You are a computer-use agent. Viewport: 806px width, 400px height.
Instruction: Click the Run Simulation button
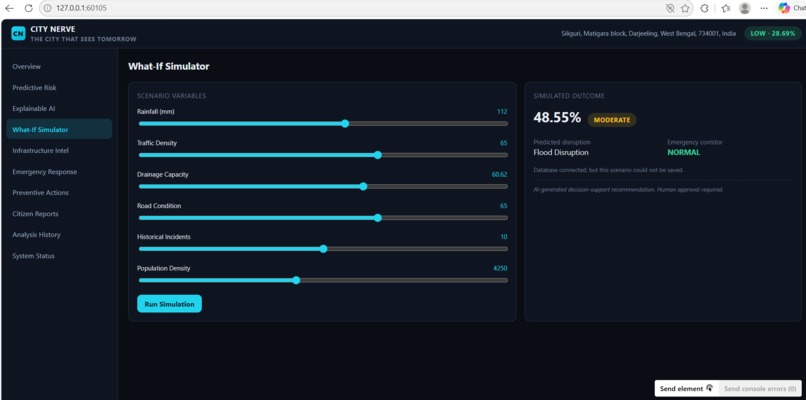point(169,304)
